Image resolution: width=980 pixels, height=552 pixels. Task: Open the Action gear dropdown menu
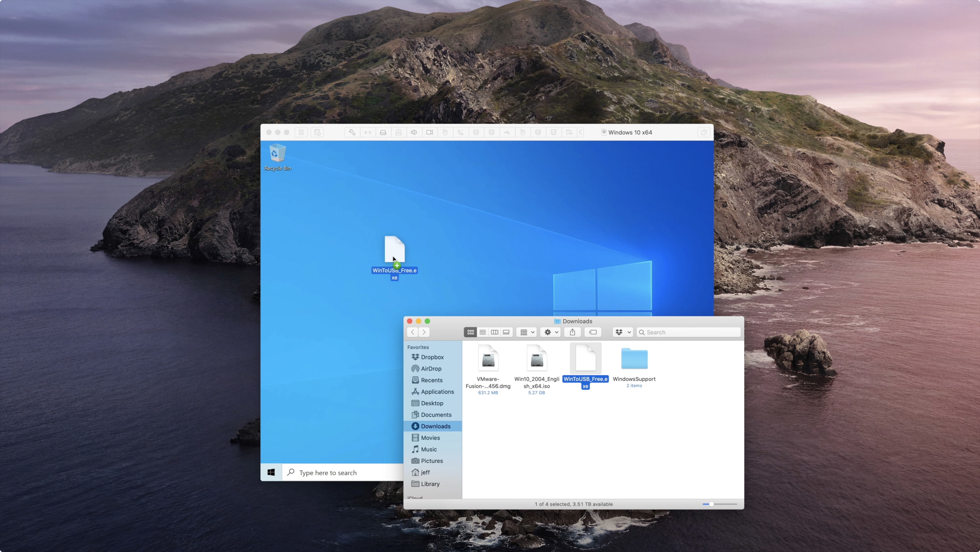(x=551, y=332)
